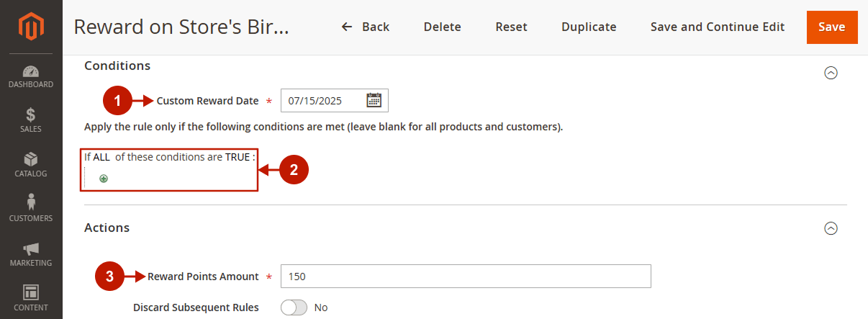Screen dimensions: 868x319
Task: Click Save and Continue Edit
Action: click(x=718, y=27)
